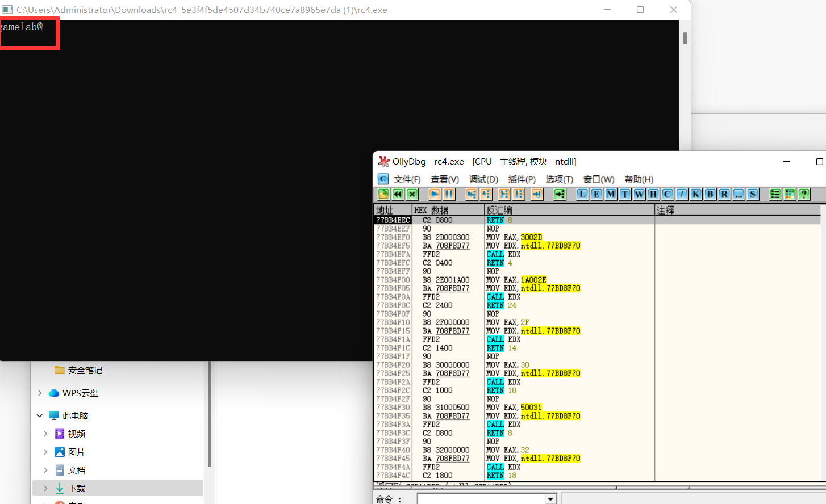This screenshot has height=504, width=826.
Task: Open Windows list with W button
Action: (x=639, y=194)
